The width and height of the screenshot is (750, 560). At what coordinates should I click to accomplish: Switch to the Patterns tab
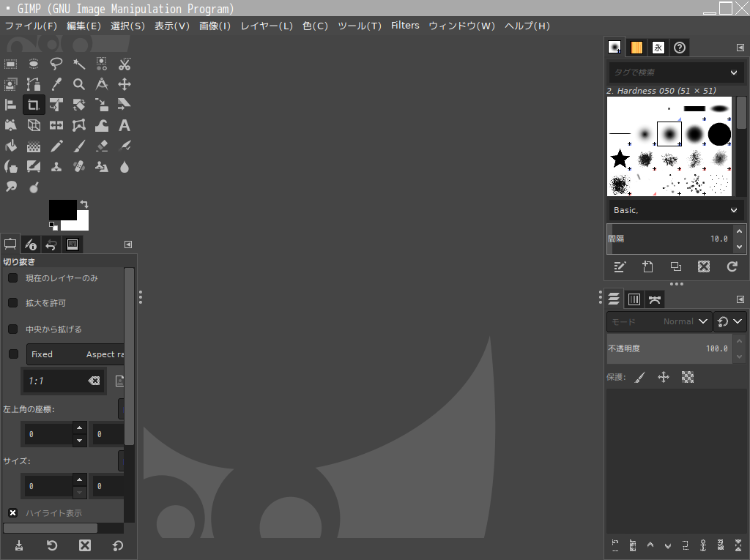click(x=636, y=48)
